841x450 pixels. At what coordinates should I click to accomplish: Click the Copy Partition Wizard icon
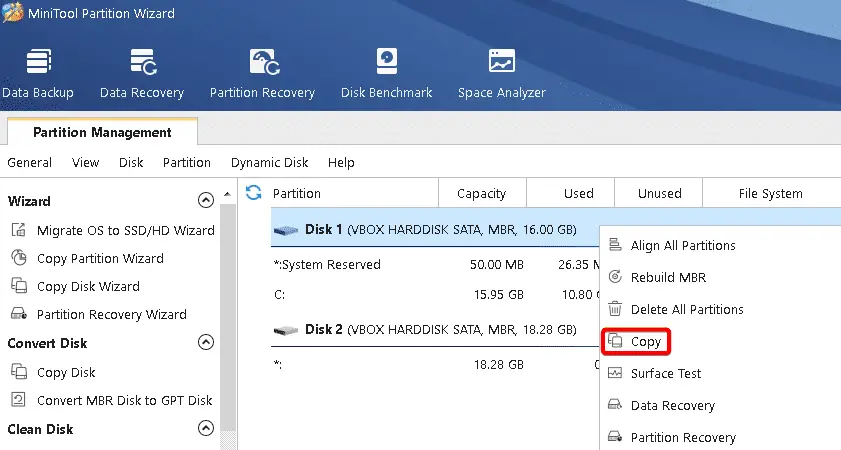[19, 258]
